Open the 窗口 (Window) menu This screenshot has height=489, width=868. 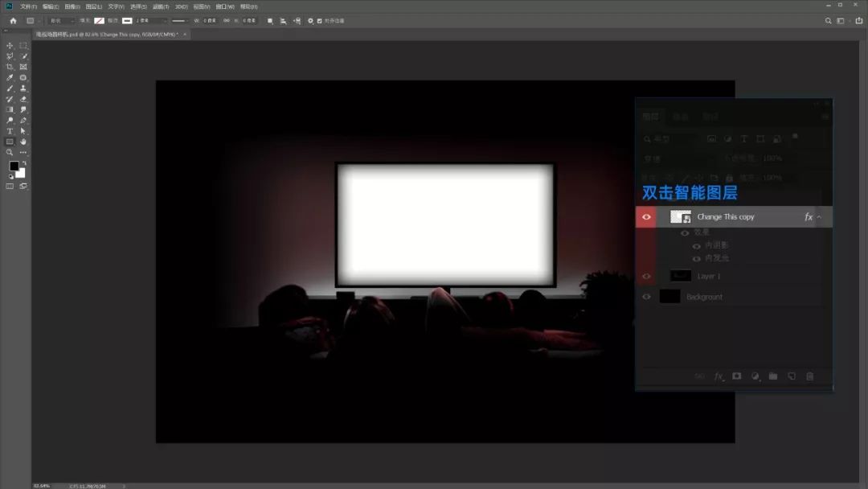click(x=225, y=6)
